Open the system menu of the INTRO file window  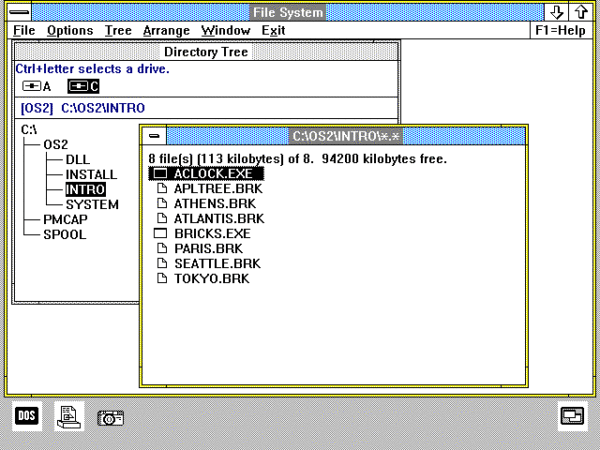click(153, 135)
